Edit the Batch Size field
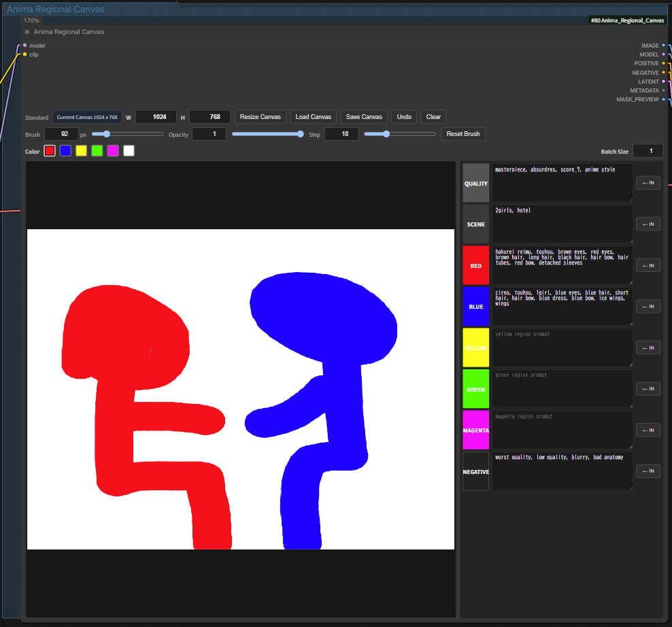Viewport: 672px width, 627px height. point(648,151)
